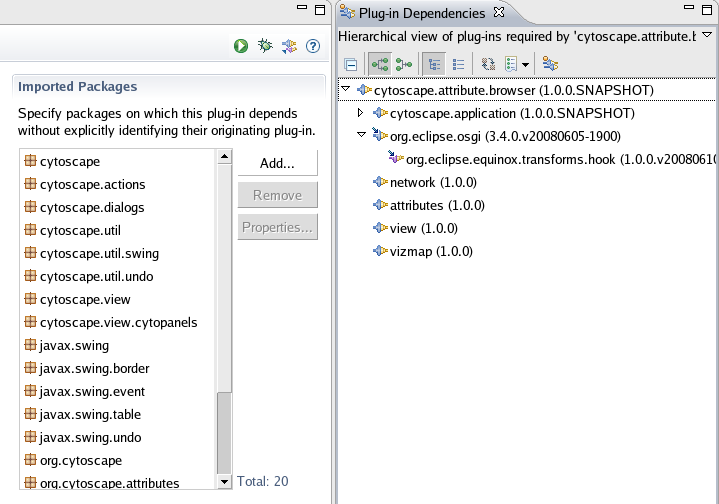Click the Add... button for imported packages
Image resolution: width=719 pixels, height=504 pixels.
(277, 163)
